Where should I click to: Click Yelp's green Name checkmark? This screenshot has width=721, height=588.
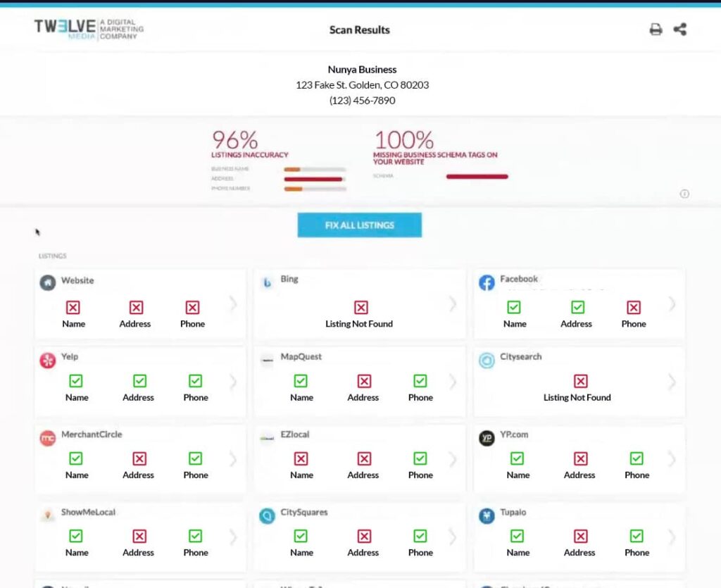(76, 381)
